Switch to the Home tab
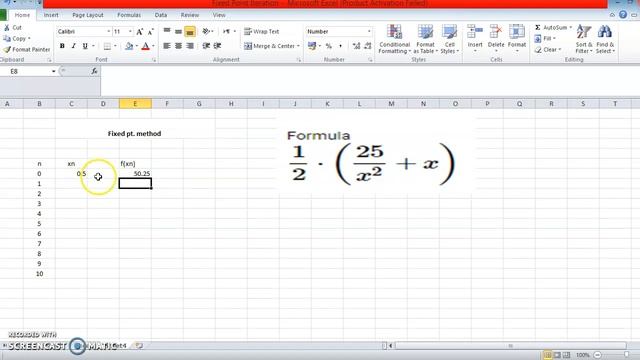 [x=22, y=15]
